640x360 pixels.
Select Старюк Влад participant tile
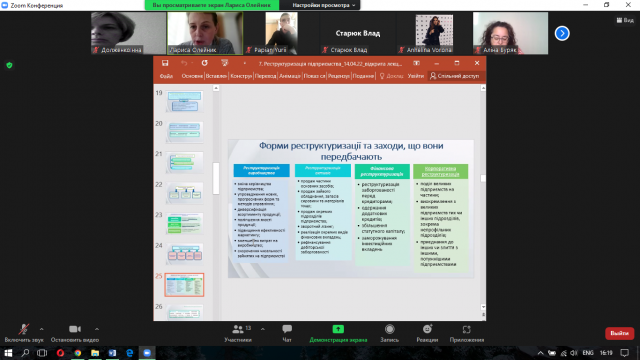pyautogui.click(x=358, y=33)
